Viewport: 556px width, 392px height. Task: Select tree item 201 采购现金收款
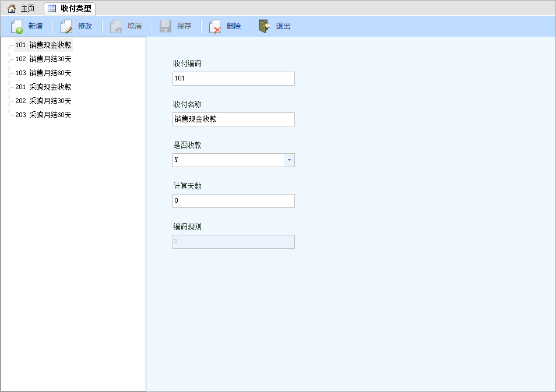43,87
